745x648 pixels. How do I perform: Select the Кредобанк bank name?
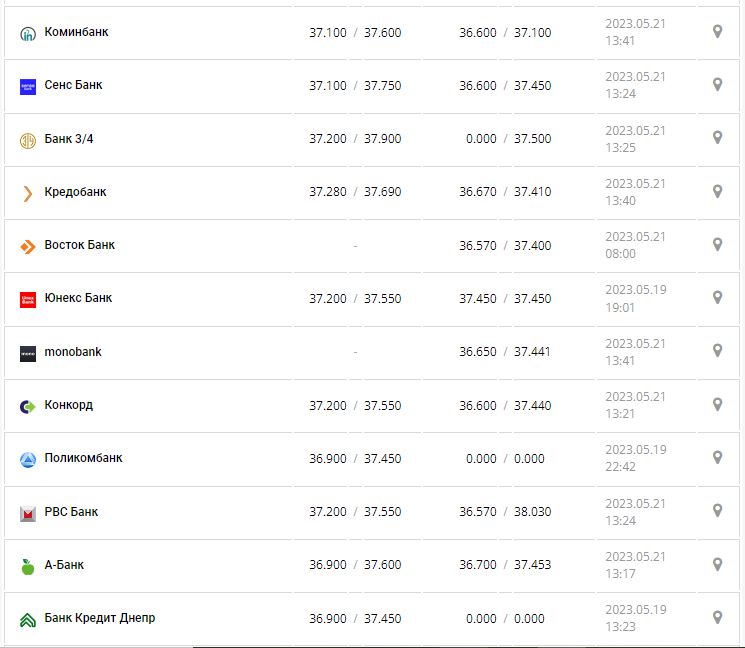[x=76, y=192]
